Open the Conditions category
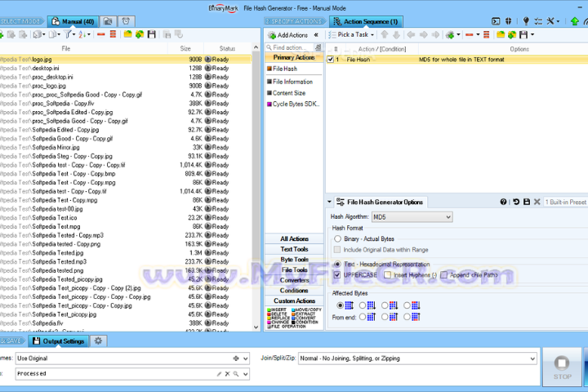The image size is (588, 392). (294, 291)
